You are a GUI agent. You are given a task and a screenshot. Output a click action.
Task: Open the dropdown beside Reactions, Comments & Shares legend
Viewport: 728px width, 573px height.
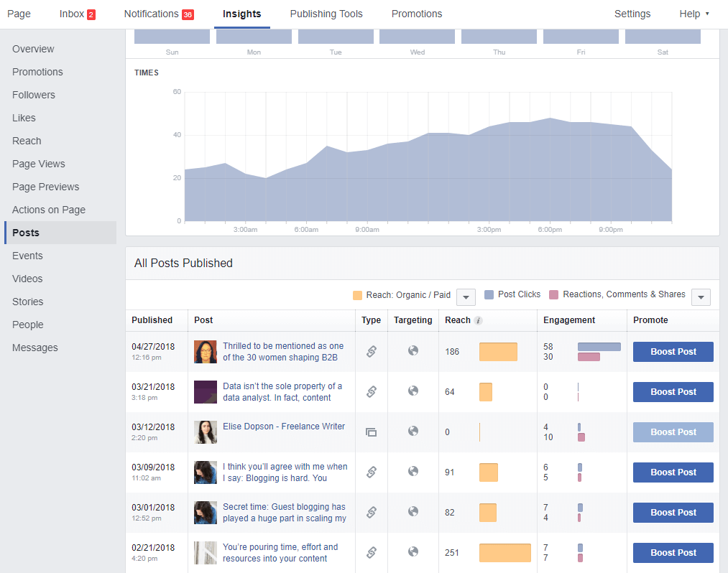[x=701, y=297]
